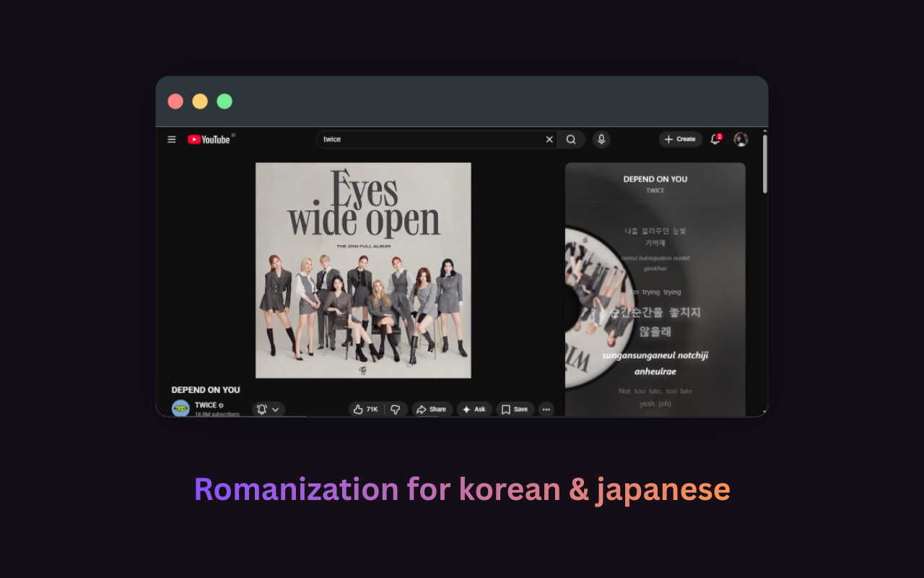The width and height of the screenshot is (924, 578).
Task: Like the video with thumbs-up
Action: [x=366, y=409]
